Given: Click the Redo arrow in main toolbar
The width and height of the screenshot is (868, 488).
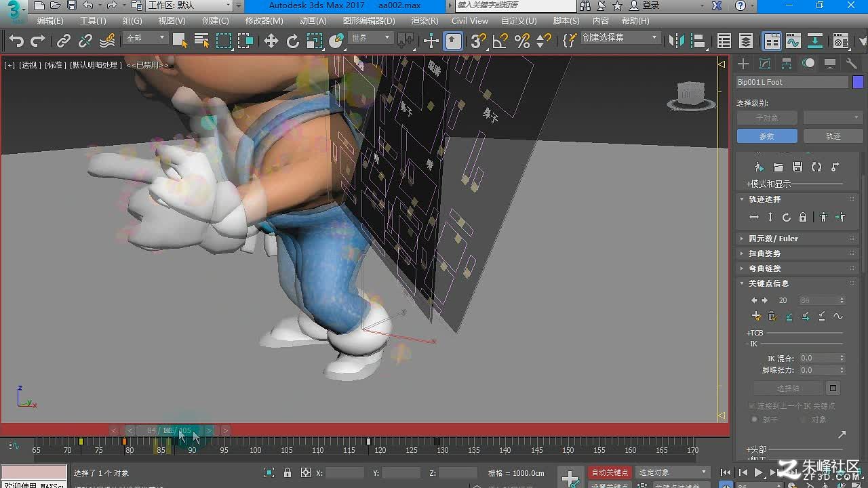Looking at the screenshot, I should (x=38, y=41).
